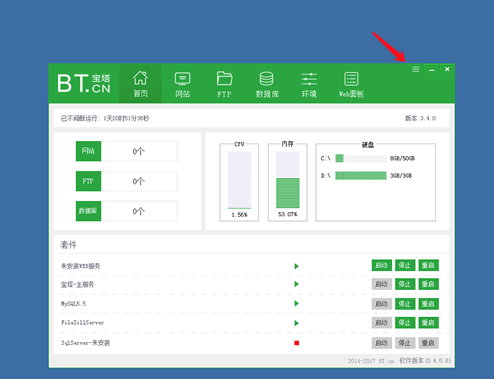Click the green 数据库 count tile
Viewport: 494px width, 379px height.
(88, 211)
